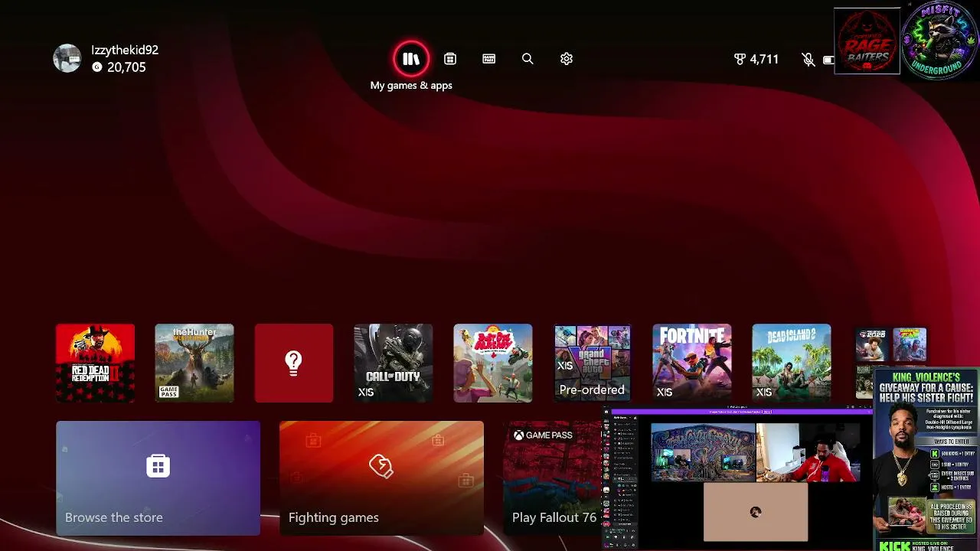The height and width of the screenshot is (551, 980).
Task: Select the profile avatar picture
Action: [x=67, y=58]
